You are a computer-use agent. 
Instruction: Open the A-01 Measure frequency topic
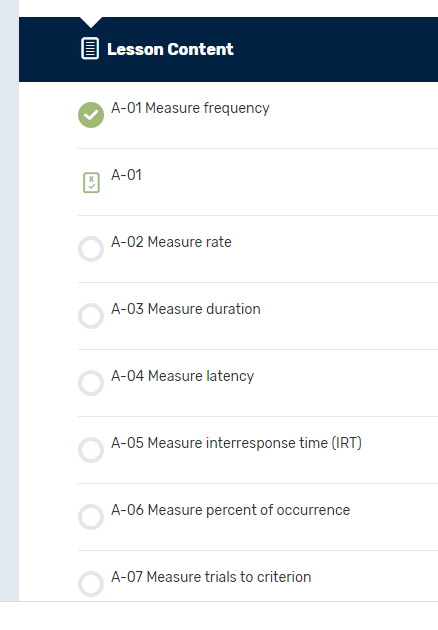(x=190, y=108)
